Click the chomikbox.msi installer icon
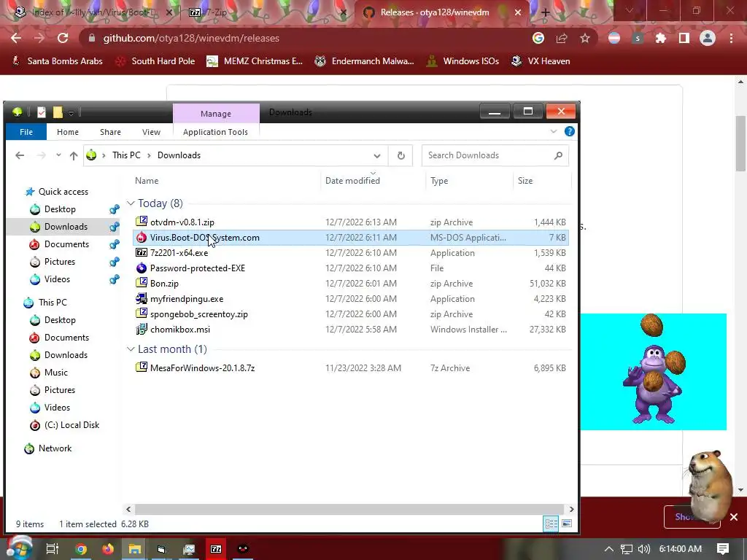Screen dimensions: 747x560 (x=142, y=329)
